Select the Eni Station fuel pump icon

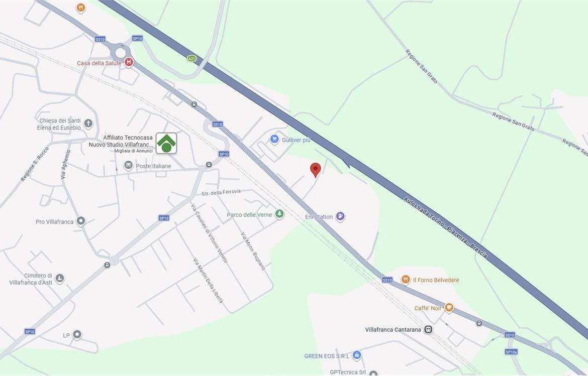pyautogui.click(x=340, y=216)
